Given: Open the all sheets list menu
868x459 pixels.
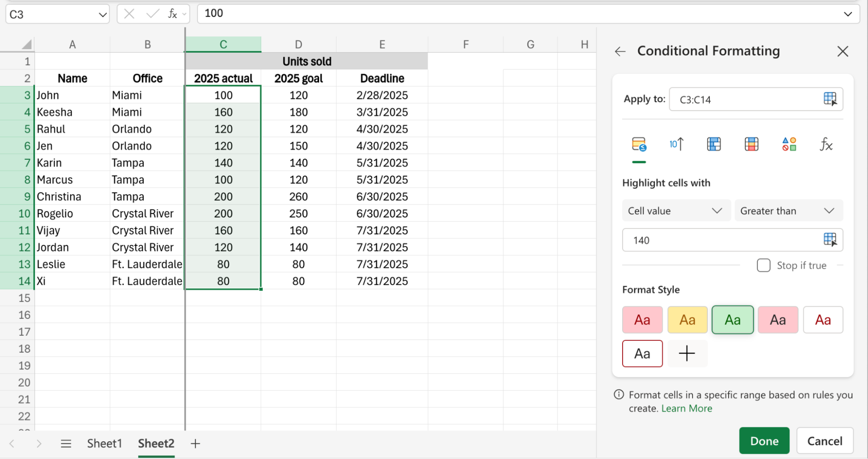Looking at the screenshot, I should tap(66, 443).
